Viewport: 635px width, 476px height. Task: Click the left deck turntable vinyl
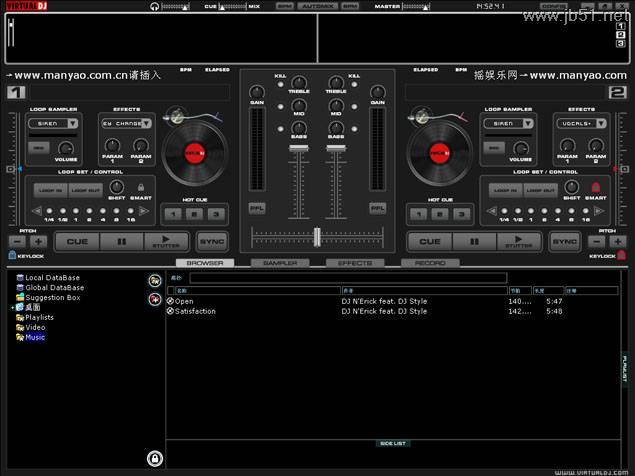[195, 153]
